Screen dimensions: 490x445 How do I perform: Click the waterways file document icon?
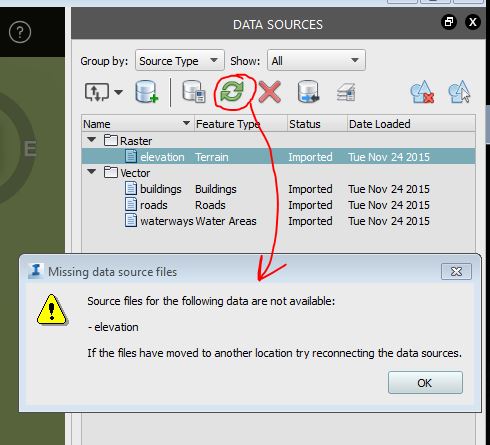pos(131,220)
